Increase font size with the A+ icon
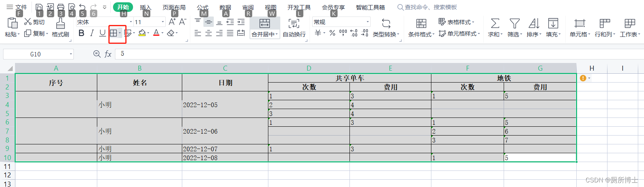This screenshot has height=187, width=644. [x=172, y=22]
